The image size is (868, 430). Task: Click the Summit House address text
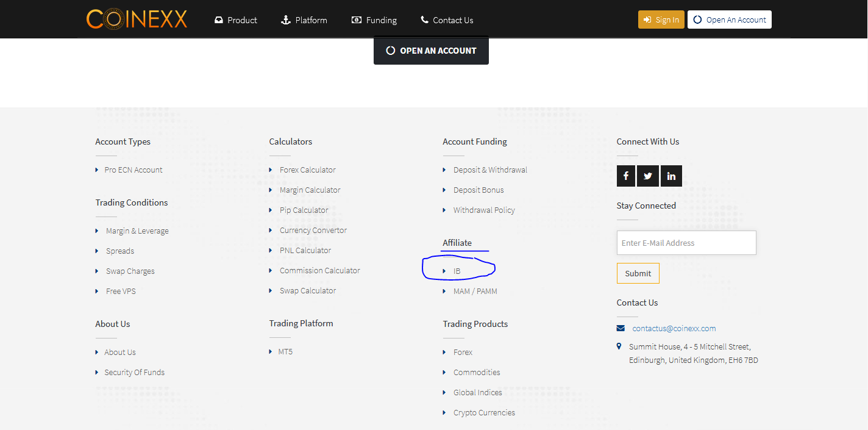coord(694,353)
